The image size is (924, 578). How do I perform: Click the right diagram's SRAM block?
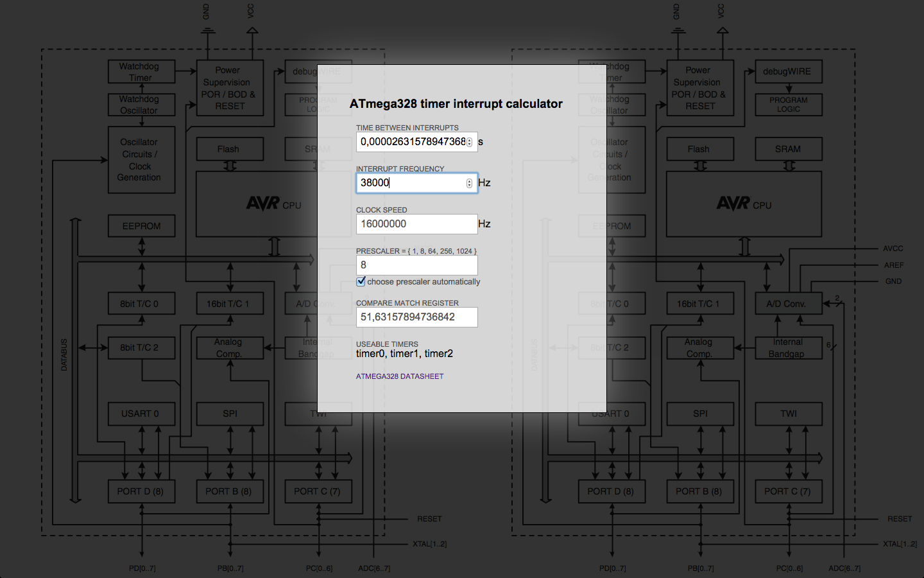point(789,149)
